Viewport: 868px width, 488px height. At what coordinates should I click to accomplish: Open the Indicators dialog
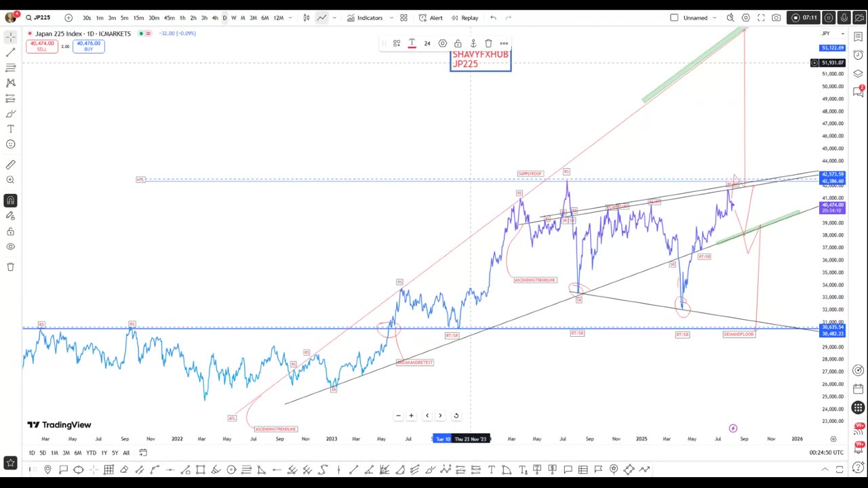coord(365,18)
